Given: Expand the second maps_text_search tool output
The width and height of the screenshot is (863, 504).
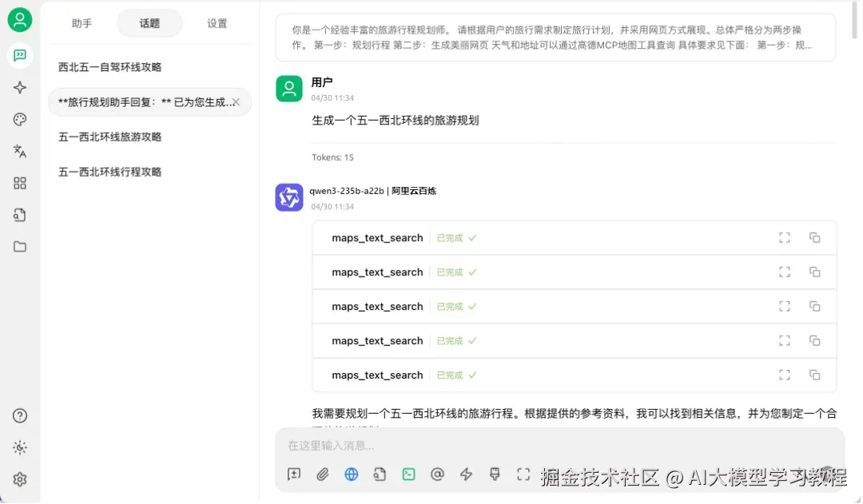Looking at the screenshot, I should (x=784, y=272).
